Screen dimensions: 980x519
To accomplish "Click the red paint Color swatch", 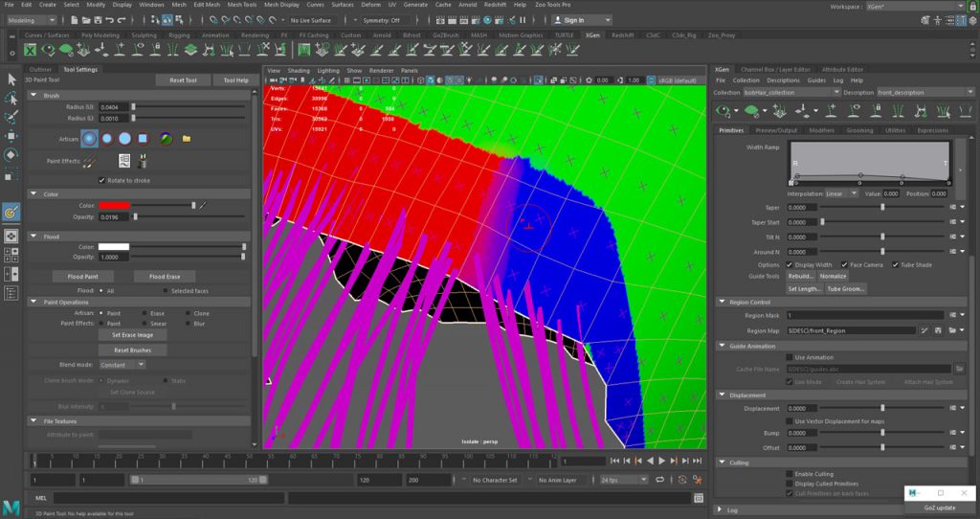I will [115, 205].
